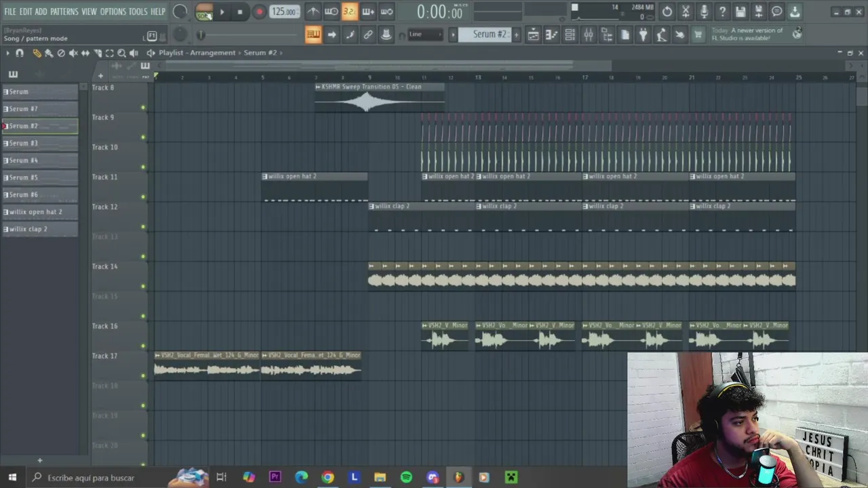This screenshot has height=488, width=868.
Task: Open the Channel rack view button
Action: pyautogui.click(x=570, y=35)
